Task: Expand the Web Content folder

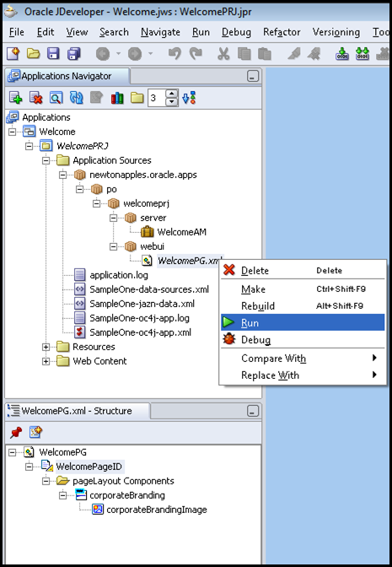Action: click(46, 361)
